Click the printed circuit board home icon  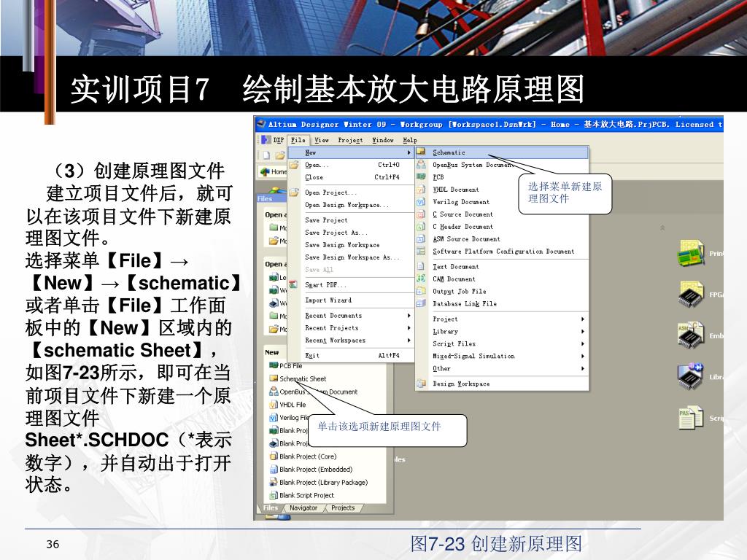click(x=691, y=253)
